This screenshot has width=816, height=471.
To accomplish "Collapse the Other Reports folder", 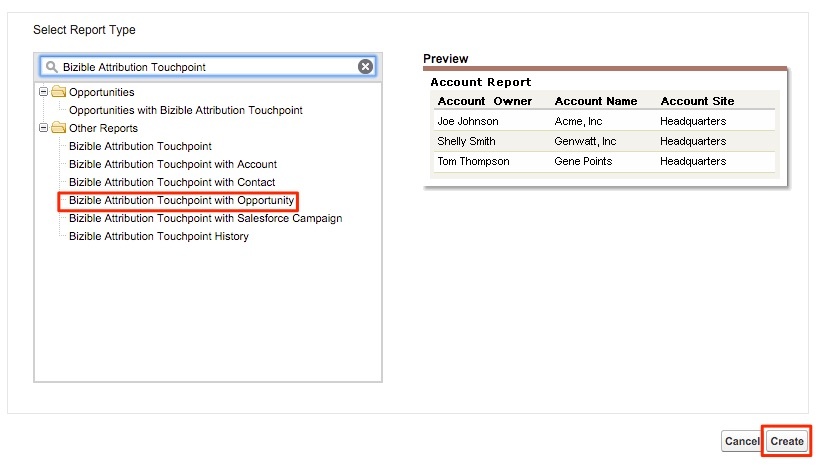I will [x=44, y=128].
